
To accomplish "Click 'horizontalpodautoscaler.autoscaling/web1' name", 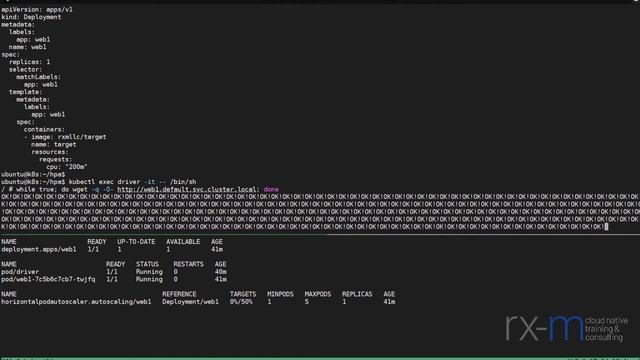I will tap(76, 302).
